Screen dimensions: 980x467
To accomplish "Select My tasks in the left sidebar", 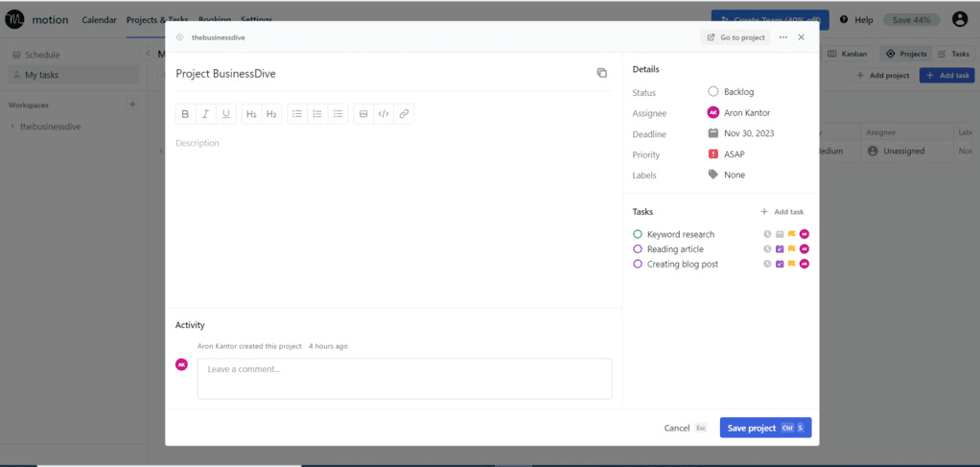I will [x=73, y=75].
